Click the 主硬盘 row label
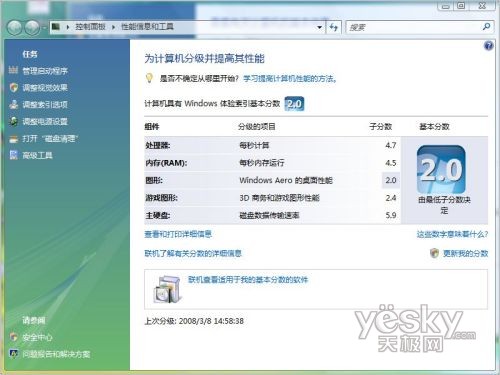The width and height of the screenshot is (500, 375). pos(158,216)
